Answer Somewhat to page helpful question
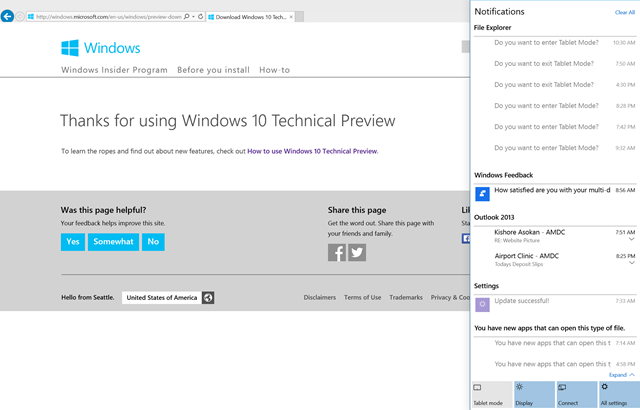This screenshot has width=640, height=410. pyautogui.click(x=113, y=242)
